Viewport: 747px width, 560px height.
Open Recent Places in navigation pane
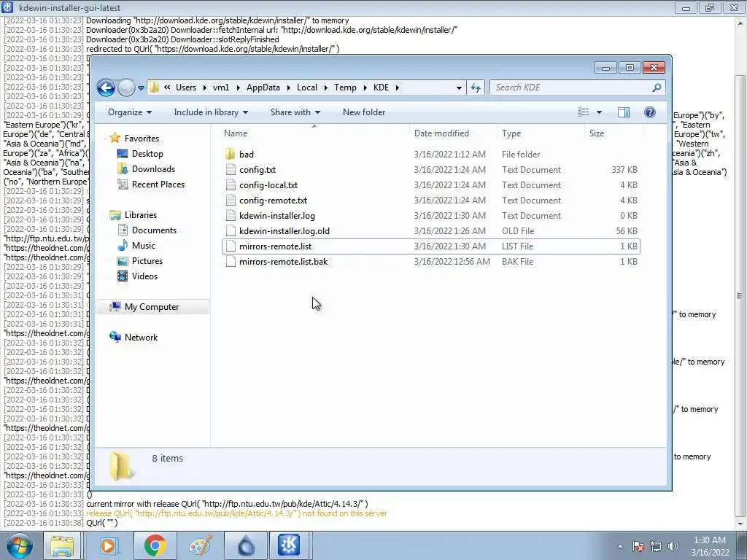coord(158,184)
